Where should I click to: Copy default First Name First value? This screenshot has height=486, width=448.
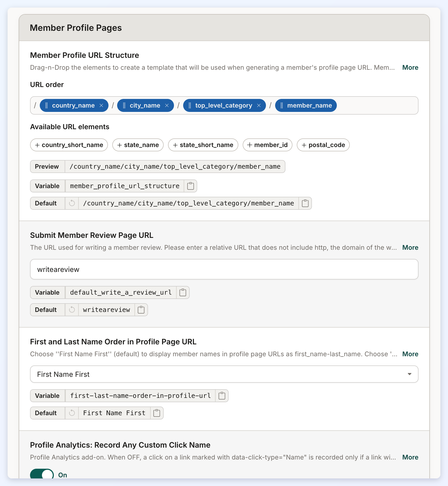click(x=157, y=413)
